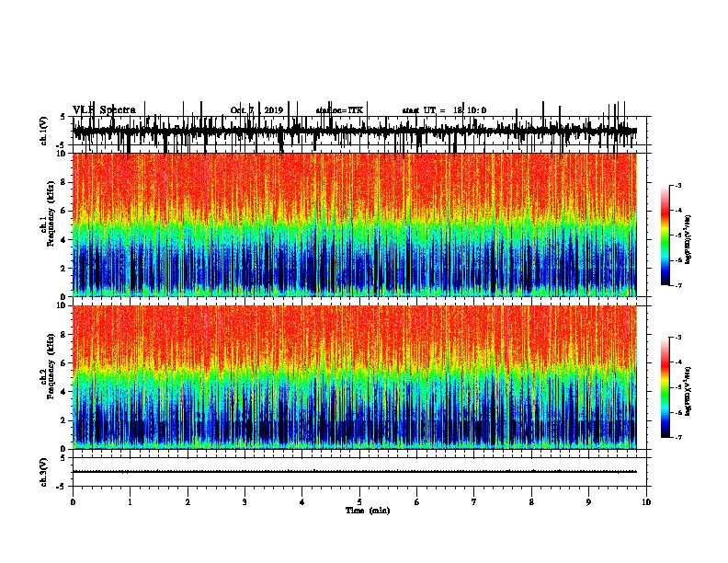Click the time axis tick label "10"
This screenshot has width=728, height=563.
pyautogui.click(x=646, y=502)
